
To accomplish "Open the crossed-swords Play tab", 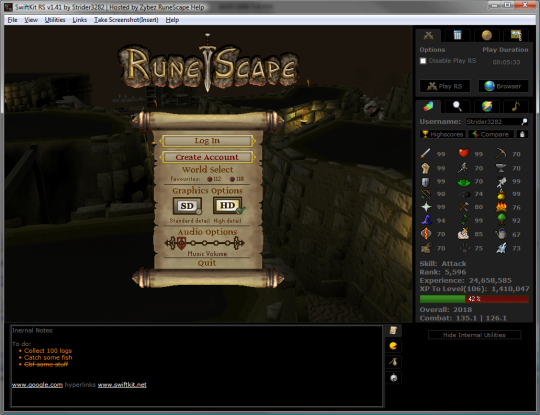I will tap(428, 35).
